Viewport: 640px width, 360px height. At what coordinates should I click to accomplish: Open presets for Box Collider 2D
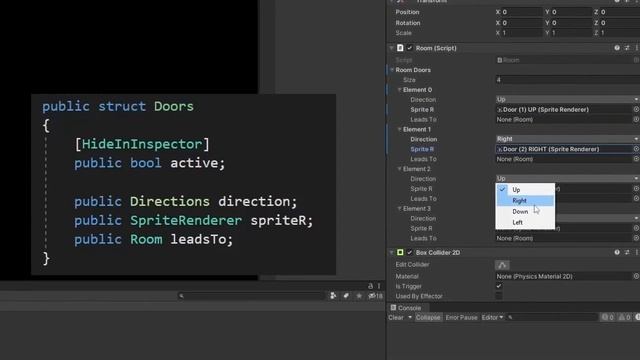(x=627, y=252)
